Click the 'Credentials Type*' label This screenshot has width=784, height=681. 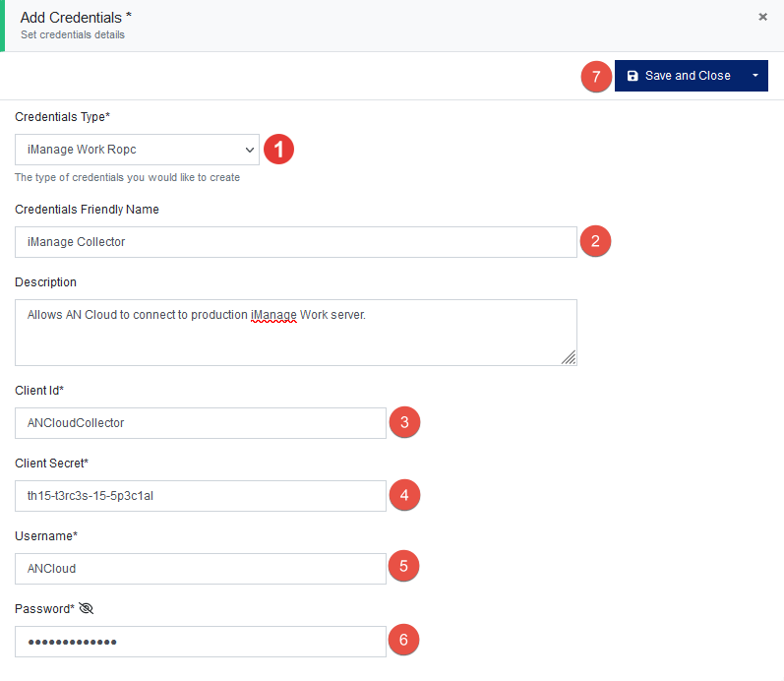coord(63,116)
